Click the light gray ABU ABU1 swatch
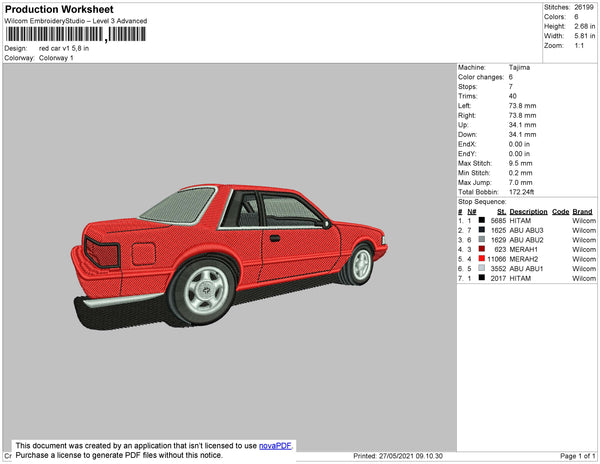600x464 pixels. click(x=482, y=268)
